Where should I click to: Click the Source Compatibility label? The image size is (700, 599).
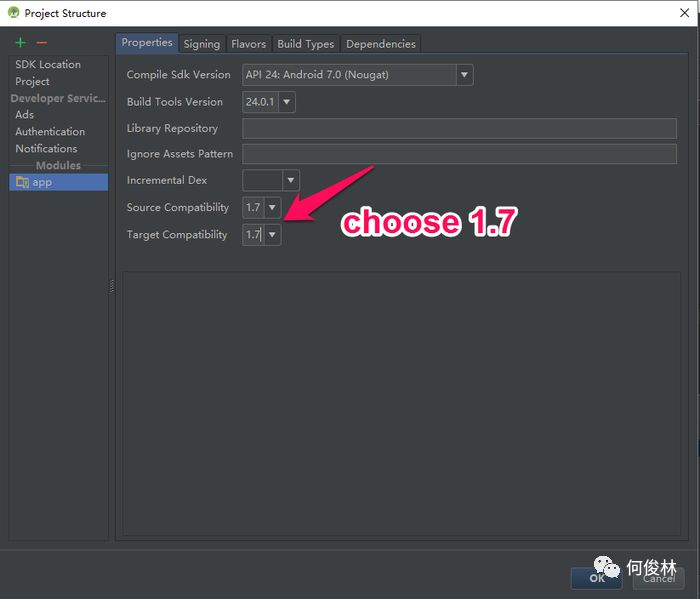(x=178, y=208)
